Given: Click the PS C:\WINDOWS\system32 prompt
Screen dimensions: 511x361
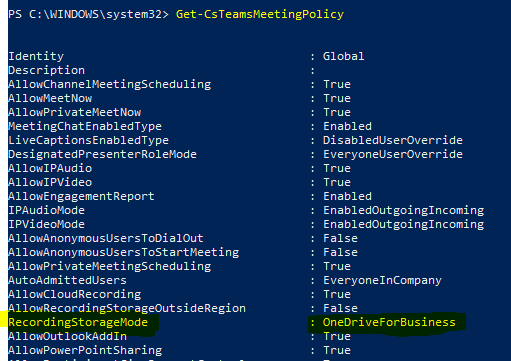Looking at the screenshot, I should pyautogui.click(x=88, y=14).
